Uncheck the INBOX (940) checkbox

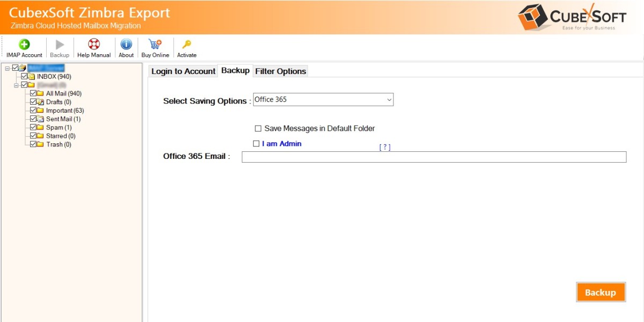point(24,77)
